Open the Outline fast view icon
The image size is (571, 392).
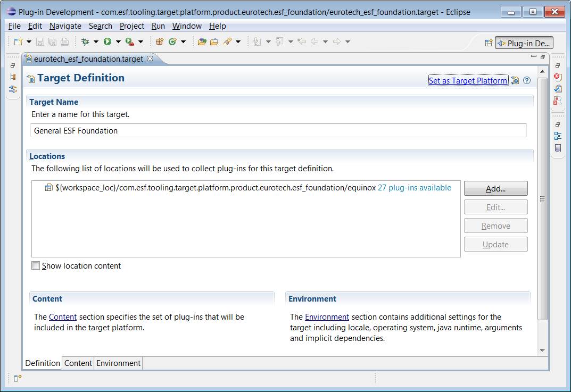(x=558, y=136)
